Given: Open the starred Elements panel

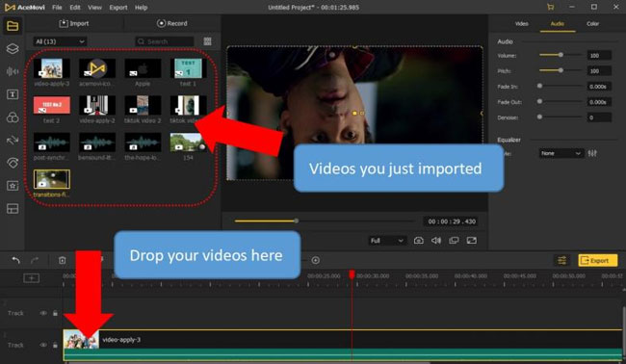Looking at the screenshot, I should pos(13,186).
